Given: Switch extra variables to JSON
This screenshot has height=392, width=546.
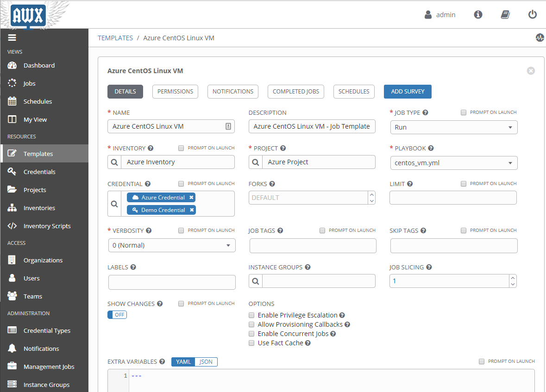Looking at the screenshot, I should (206, 362).
